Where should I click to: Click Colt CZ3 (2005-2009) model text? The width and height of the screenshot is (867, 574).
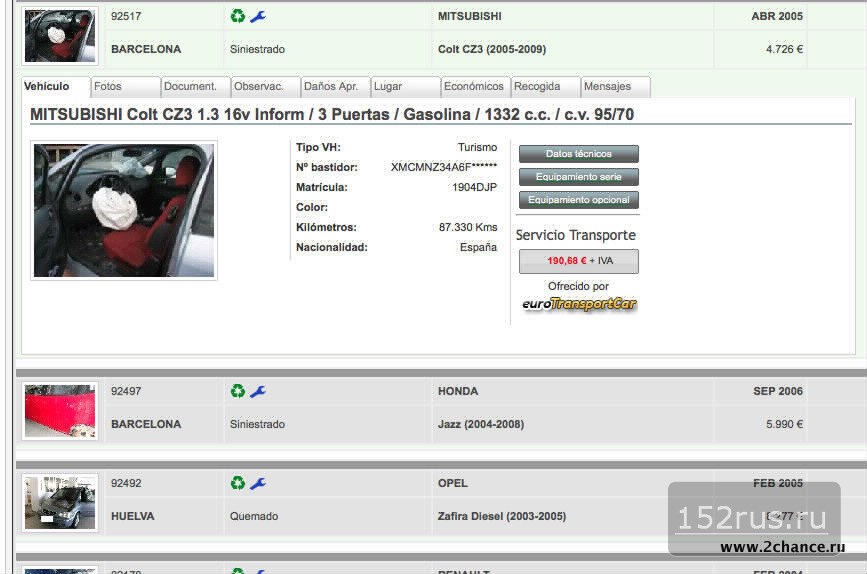pyautogui.click(x=492, y=49)
